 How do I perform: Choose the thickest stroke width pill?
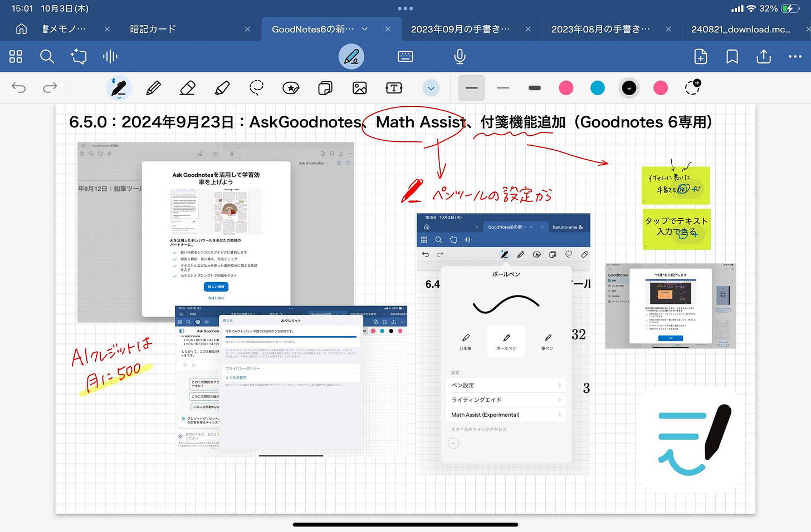(535, 88)
